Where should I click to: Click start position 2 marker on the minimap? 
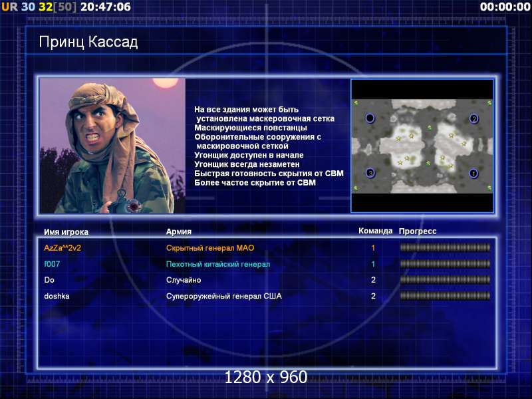474,119
